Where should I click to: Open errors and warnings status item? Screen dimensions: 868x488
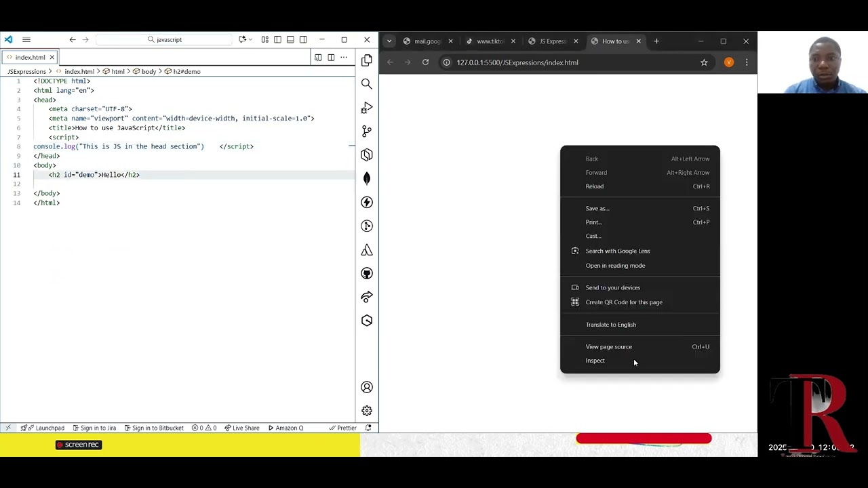tap(204, 428)
